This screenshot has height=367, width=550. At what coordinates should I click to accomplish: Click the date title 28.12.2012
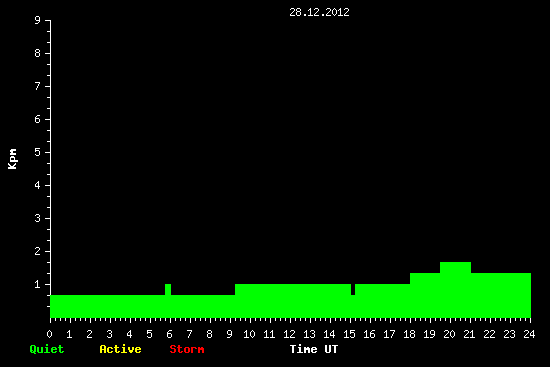tap(319, 12)
